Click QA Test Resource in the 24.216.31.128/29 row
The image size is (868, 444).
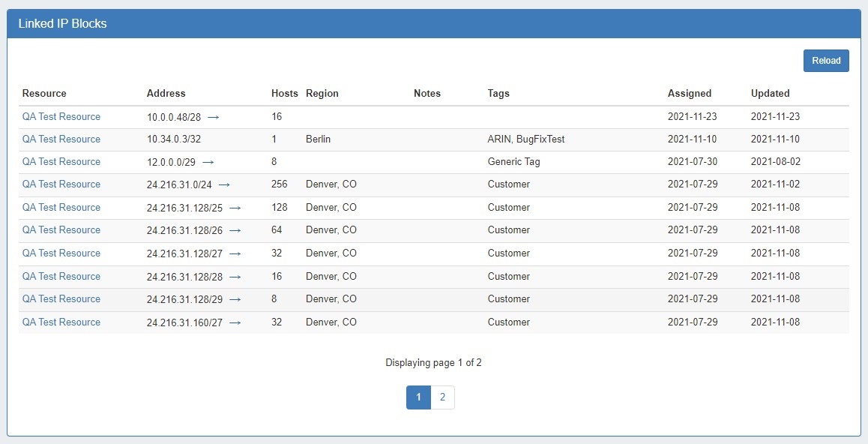(x=61, y=299)
